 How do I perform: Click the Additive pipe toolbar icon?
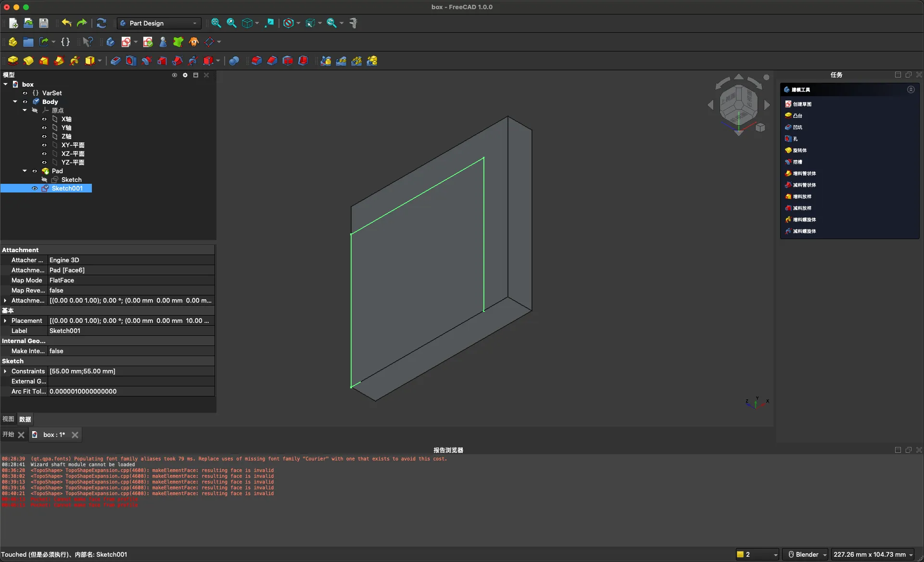pyautogui.click(x=59, y=61)
